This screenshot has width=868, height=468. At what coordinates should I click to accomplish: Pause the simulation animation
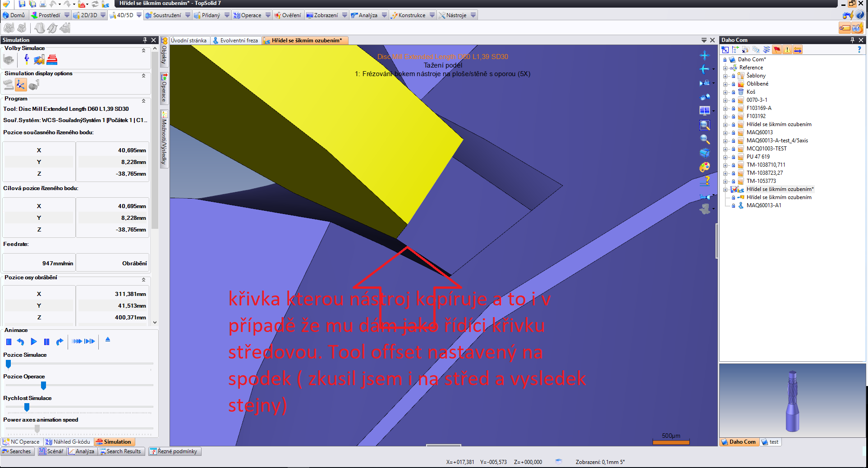point(46,342)
